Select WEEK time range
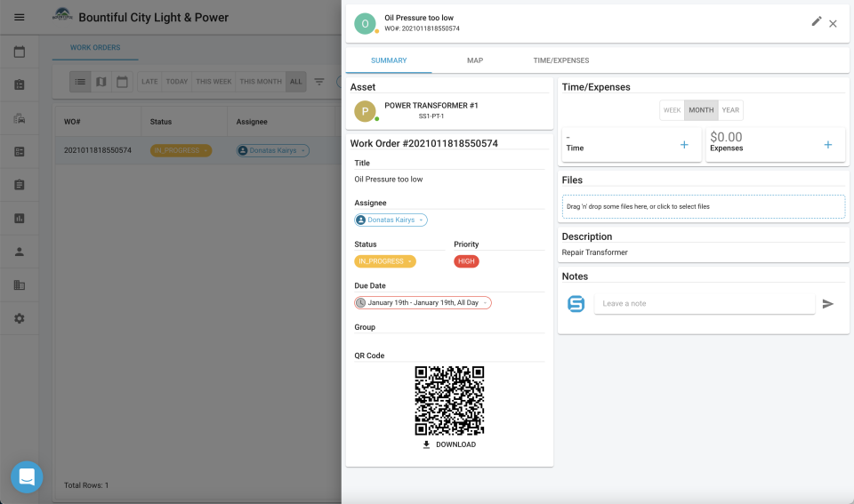 pos(673,110)
